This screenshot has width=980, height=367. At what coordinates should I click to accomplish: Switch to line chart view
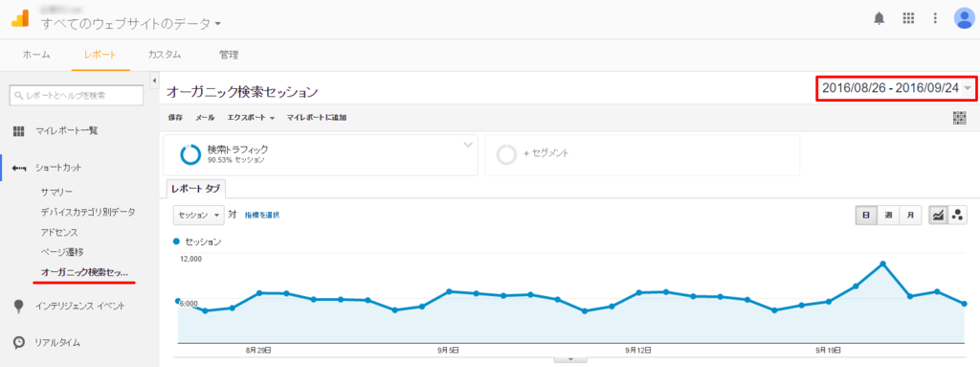coord(938,215)
